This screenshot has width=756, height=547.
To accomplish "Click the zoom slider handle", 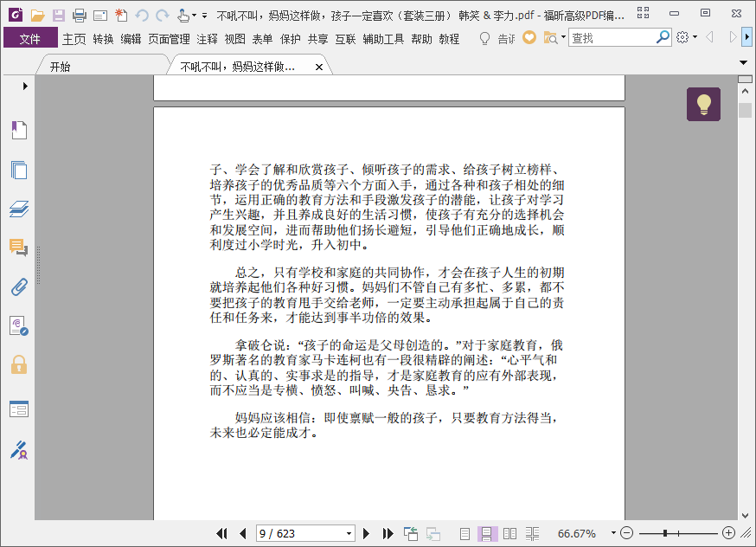I will tap(665, 533).
